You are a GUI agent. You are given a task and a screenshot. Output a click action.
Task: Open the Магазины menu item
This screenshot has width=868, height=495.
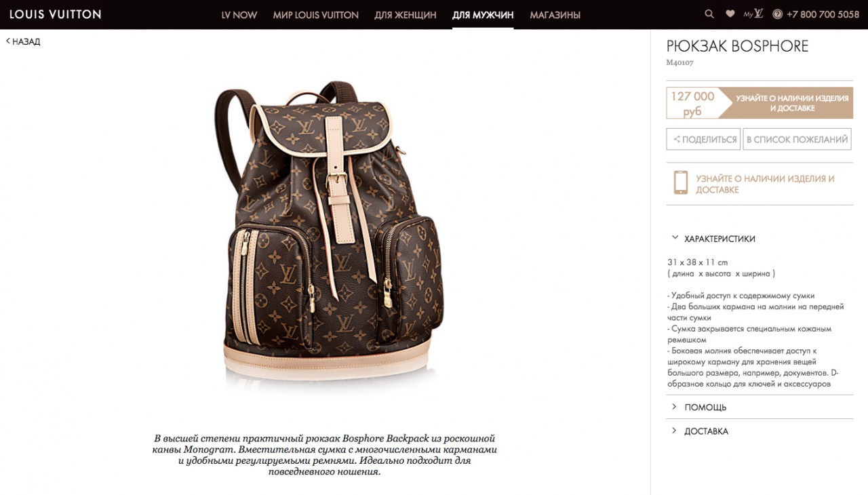(x=555, y=15)
